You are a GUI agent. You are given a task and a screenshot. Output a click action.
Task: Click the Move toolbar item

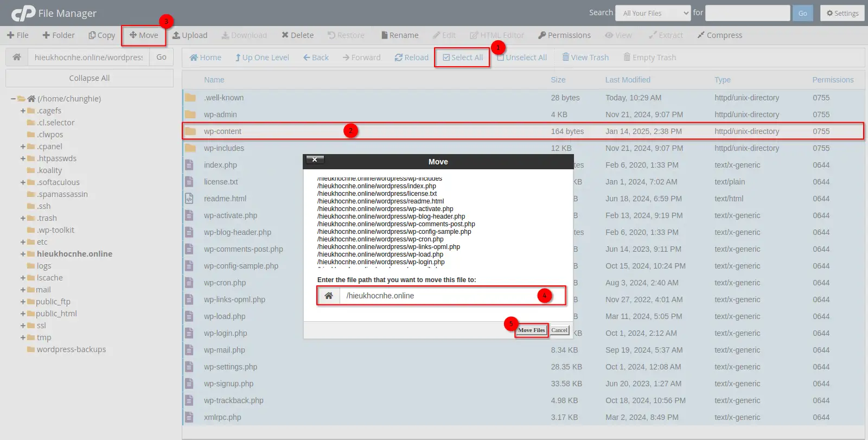144,35
